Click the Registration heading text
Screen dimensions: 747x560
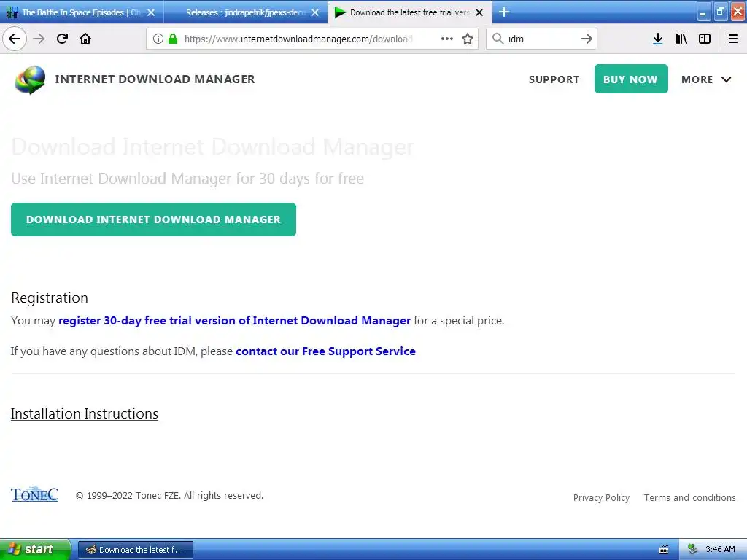(50, 297)
